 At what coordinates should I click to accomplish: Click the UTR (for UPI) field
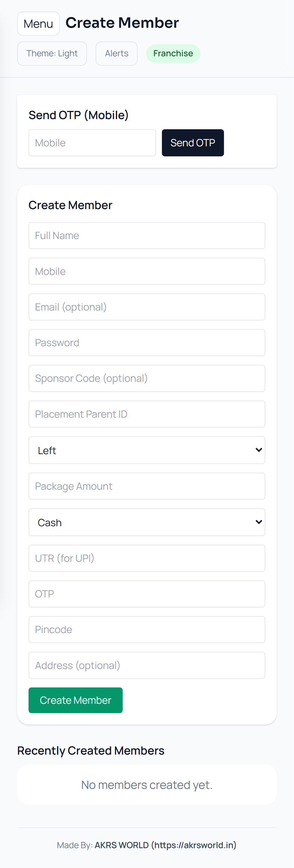[x=147, y=558]
